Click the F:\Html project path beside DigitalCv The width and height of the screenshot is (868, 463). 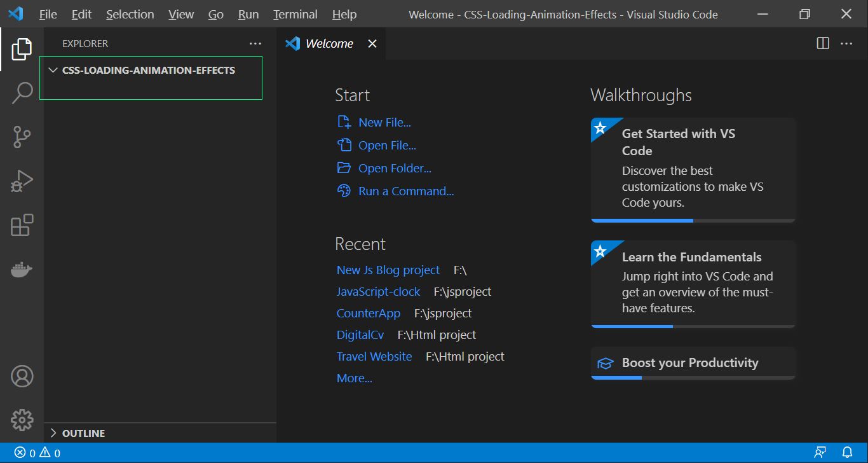[x=437, y=335]
